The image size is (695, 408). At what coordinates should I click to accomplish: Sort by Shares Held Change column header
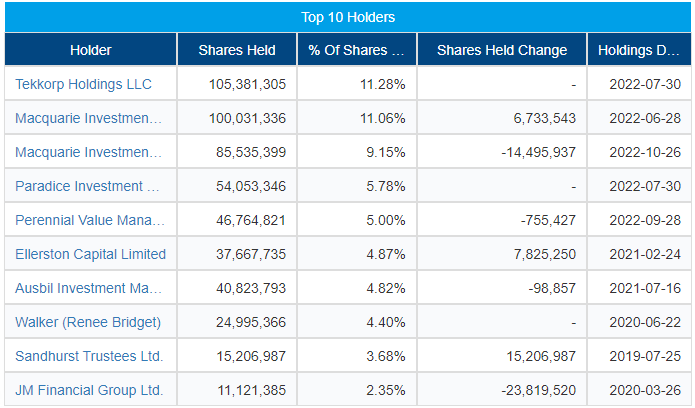pyautogui.click(x=502, y=50)
